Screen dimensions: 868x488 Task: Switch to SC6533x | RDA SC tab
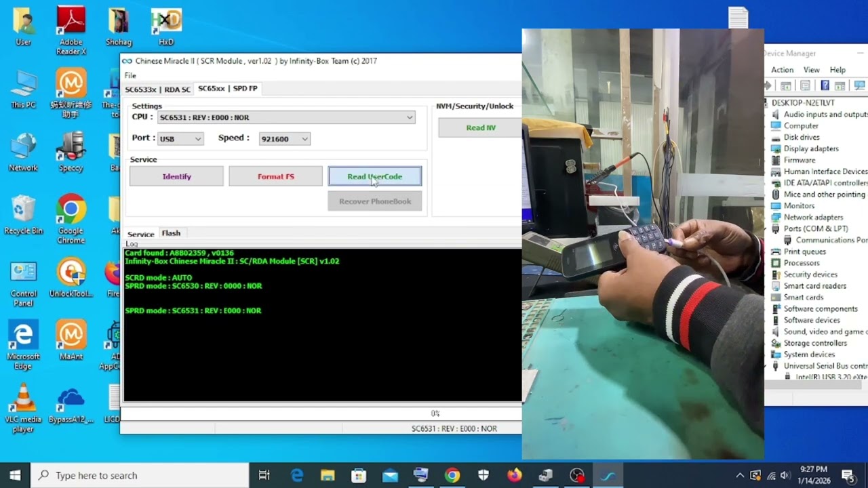pyautogui.click(x=157, y=89)
